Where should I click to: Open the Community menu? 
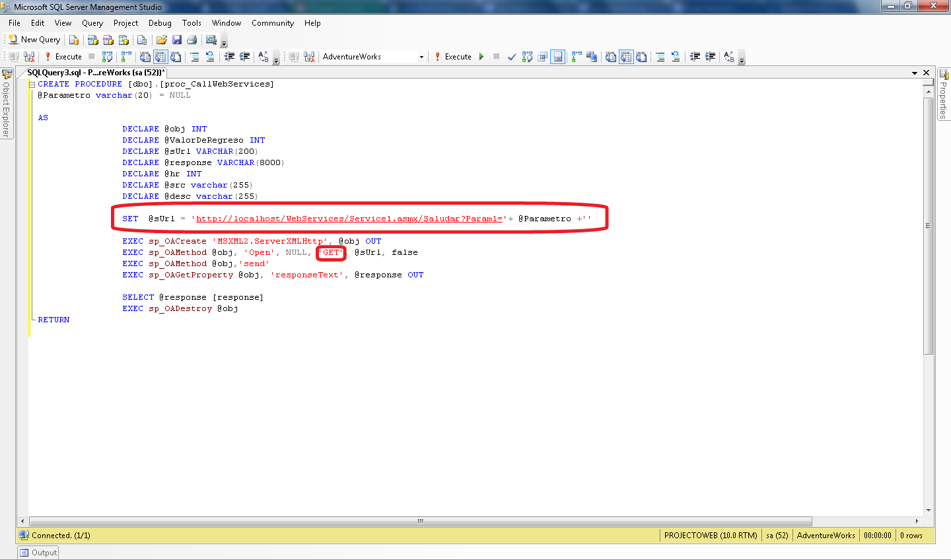coord(273,23)
